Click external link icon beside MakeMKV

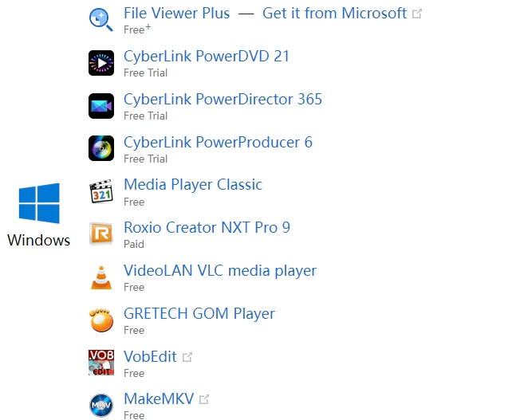[204, 399]
